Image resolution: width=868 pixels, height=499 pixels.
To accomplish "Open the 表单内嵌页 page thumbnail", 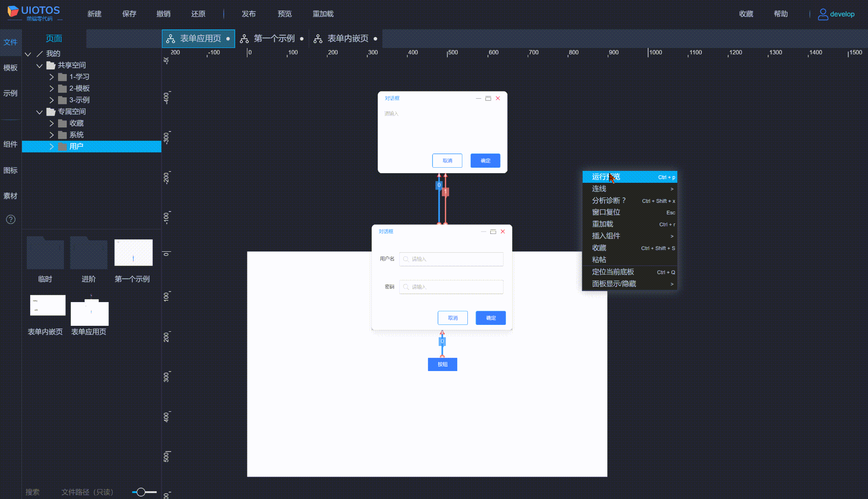I will [48, 305].
